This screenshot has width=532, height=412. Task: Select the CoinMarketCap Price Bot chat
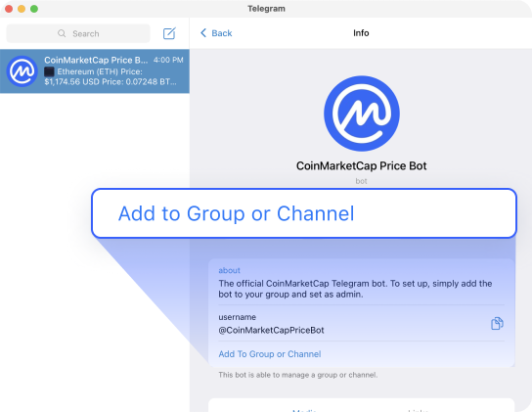coord(95,71)
